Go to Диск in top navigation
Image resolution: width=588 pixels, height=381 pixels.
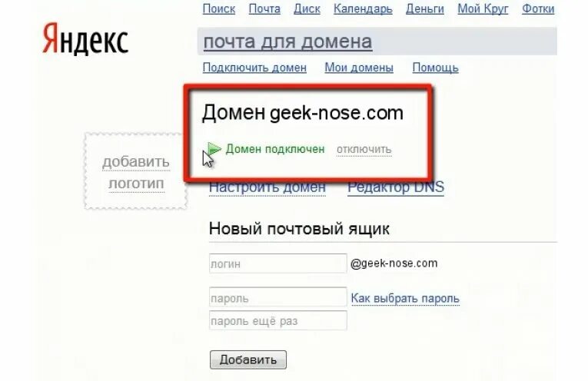point(307,8)
